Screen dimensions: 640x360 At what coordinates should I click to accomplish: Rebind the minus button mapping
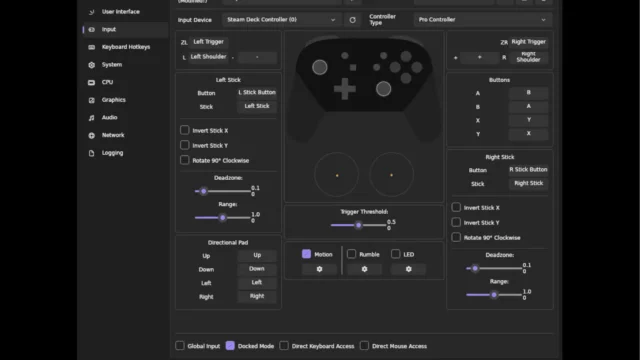tap(257, 57)
